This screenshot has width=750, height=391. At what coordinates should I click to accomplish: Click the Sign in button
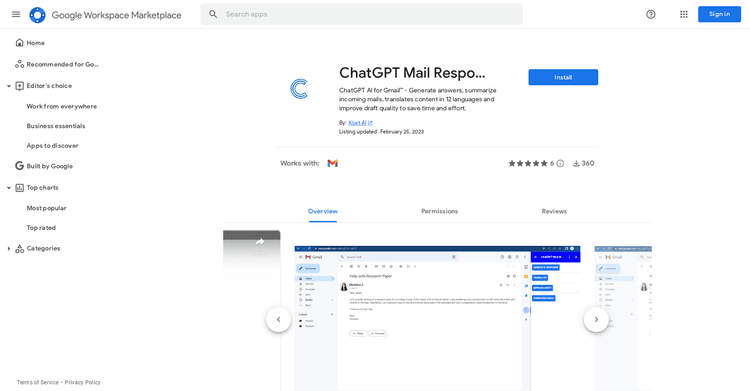tap(719, 14)
